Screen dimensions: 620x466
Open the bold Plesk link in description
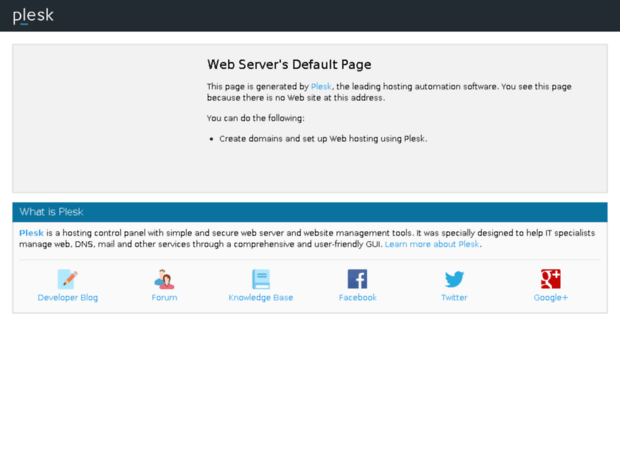click(x=31, y=233)
